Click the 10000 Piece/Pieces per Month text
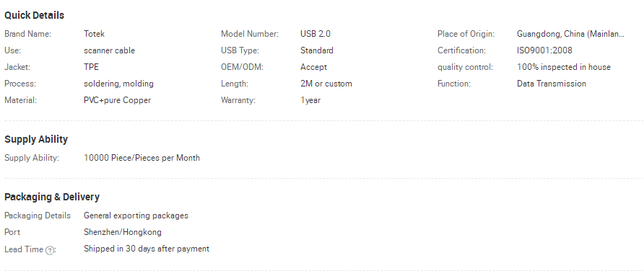 click(x=142, y=158)
